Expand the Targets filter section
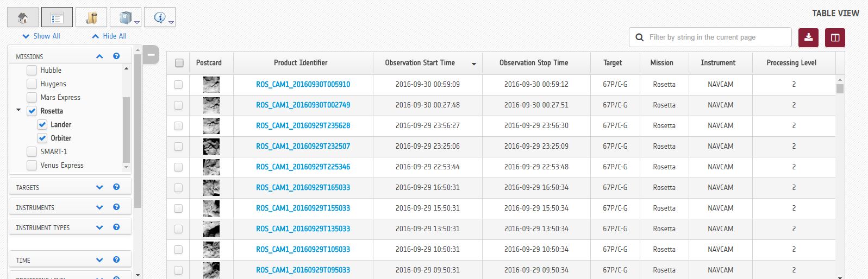The width and height of the screenshot is (868, 279). [x=99, y=187]
